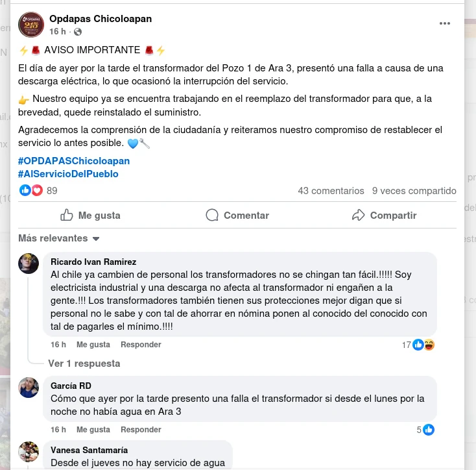Open the three-dot post options menu
This screenshot has height=470, width=476.
pos(444,23)
